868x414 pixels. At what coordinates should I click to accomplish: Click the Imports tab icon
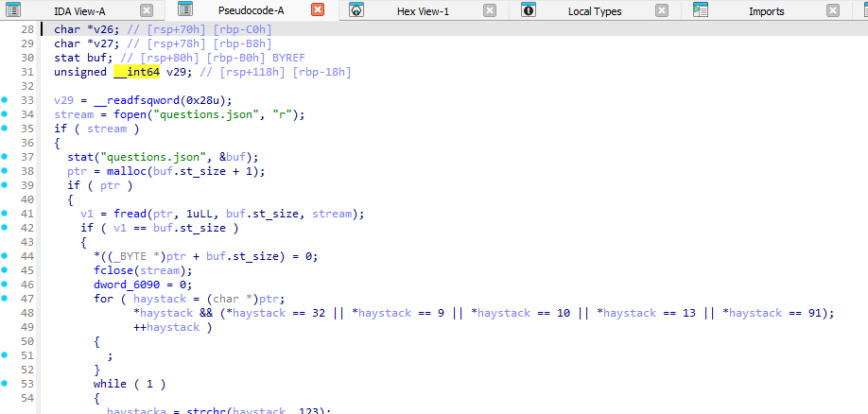(701, 11)
